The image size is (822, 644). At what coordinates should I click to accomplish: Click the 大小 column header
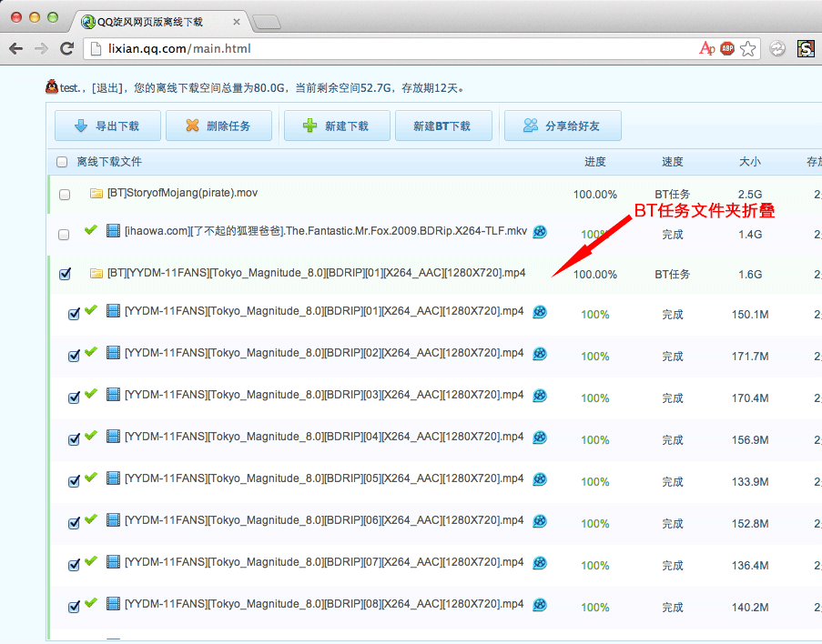pyautogui.click(x=750, y=162)
